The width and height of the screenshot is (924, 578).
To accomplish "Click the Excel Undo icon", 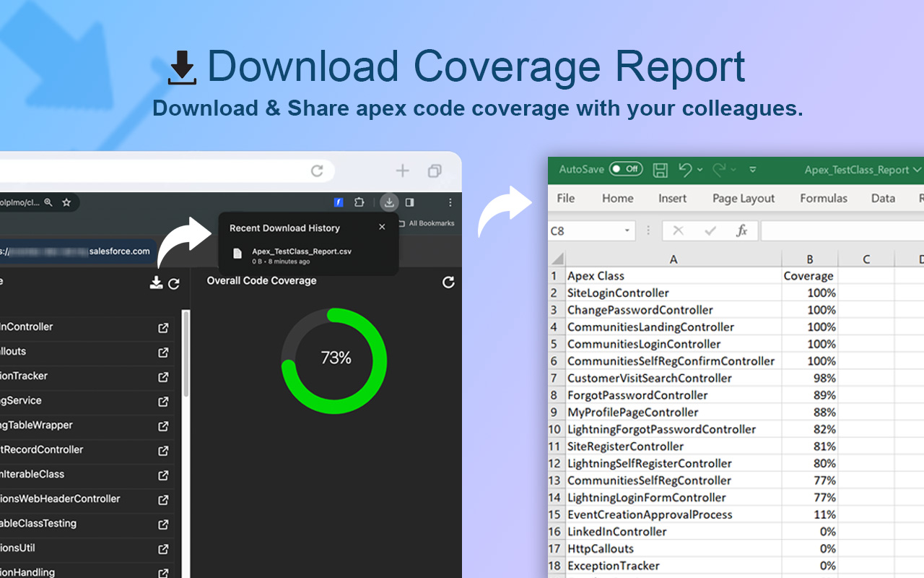I will coord(685,170).
